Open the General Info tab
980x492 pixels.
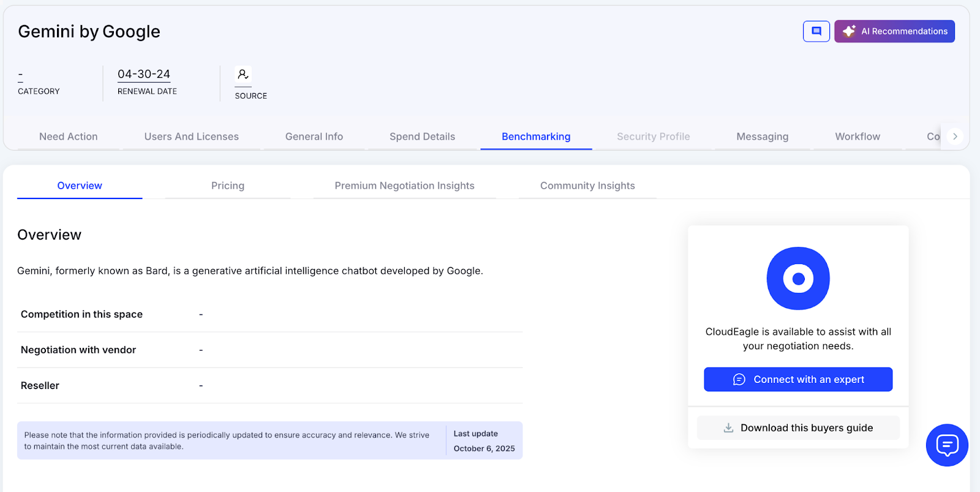click(314, 137)
